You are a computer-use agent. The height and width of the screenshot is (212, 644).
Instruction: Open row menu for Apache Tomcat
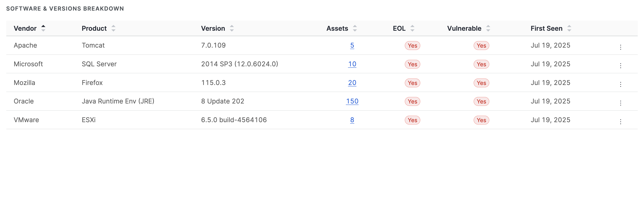[620, 47]
